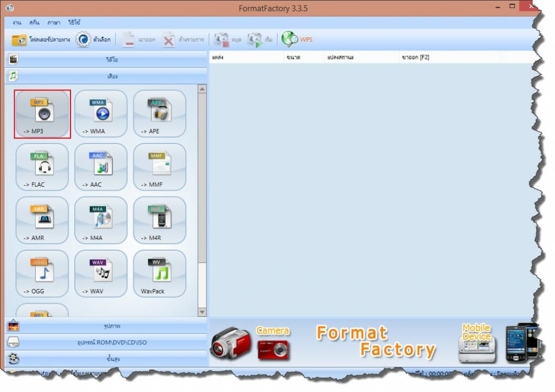This screenshot has width=555, height=392.
Task: Collapse the เสียง audio section
Action: click(106, 76)
